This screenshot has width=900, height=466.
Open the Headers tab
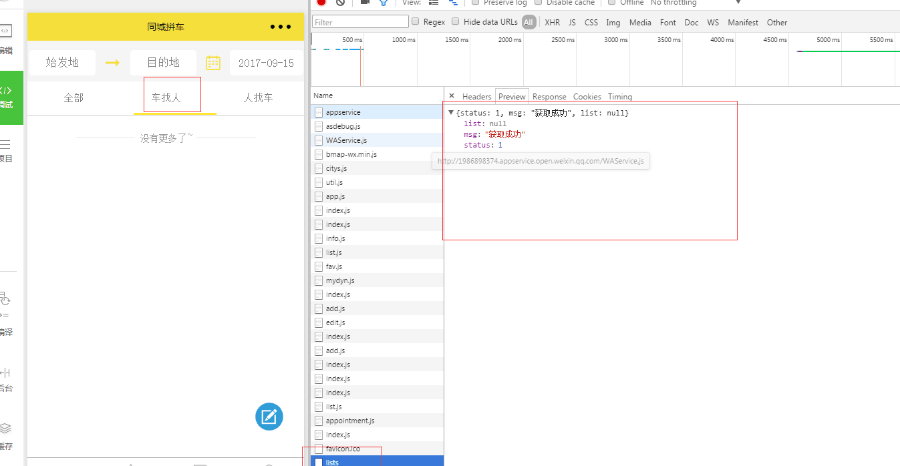477,96
